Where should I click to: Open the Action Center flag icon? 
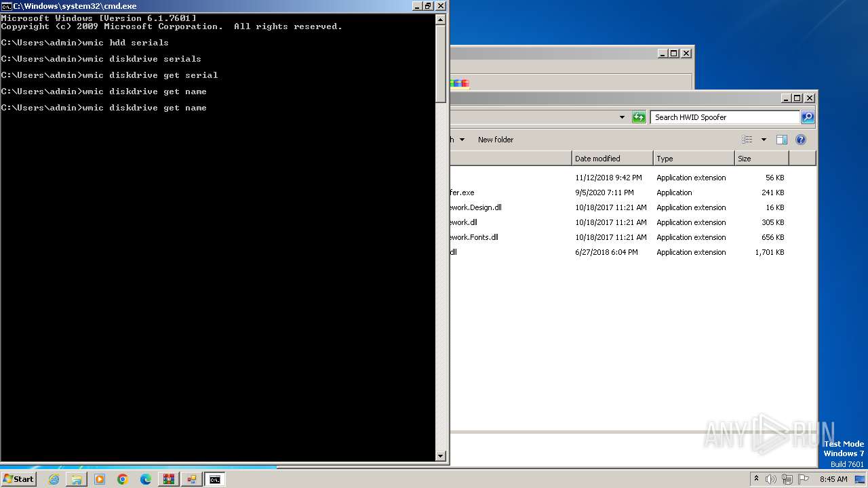pos(804,479)
